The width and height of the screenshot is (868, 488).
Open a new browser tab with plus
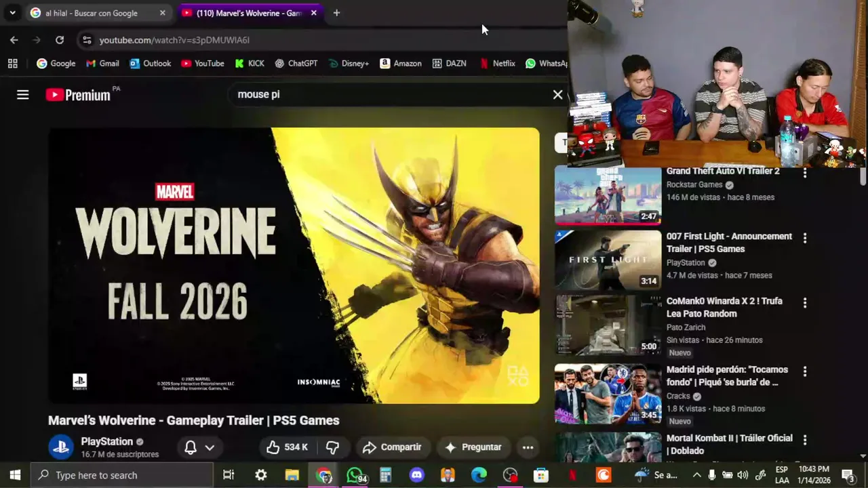pyautogui.click(x=336, y=13)
